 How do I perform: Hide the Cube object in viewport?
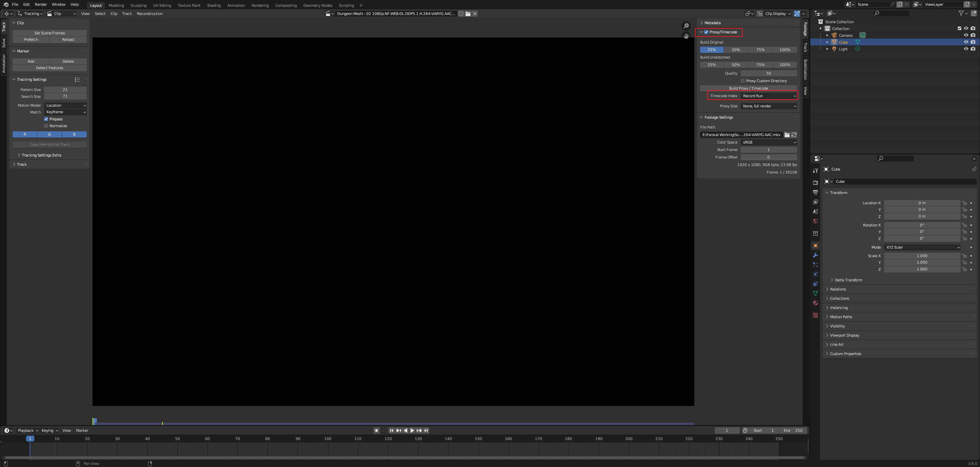pos(966,42)
